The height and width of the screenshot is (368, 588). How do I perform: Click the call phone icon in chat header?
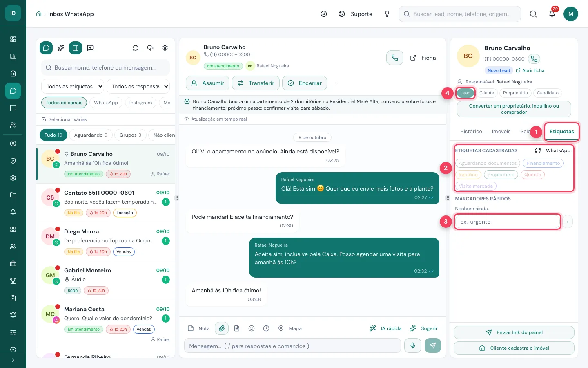pyautogui.click(x=395, y=58)
